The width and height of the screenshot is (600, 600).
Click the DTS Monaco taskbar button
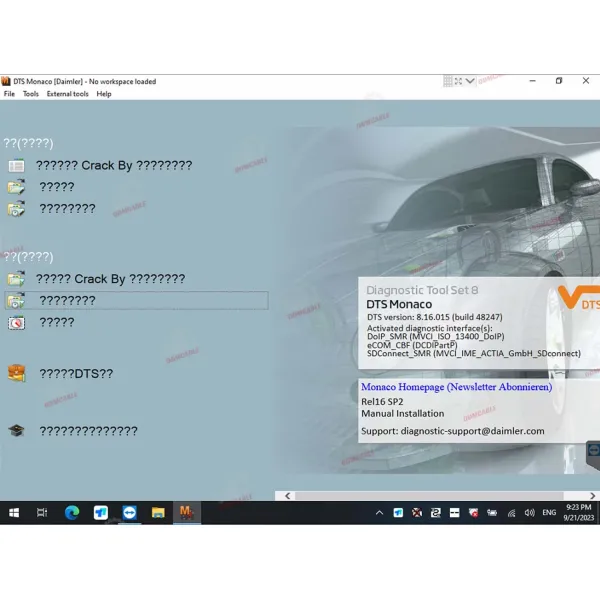click(187, 513)
